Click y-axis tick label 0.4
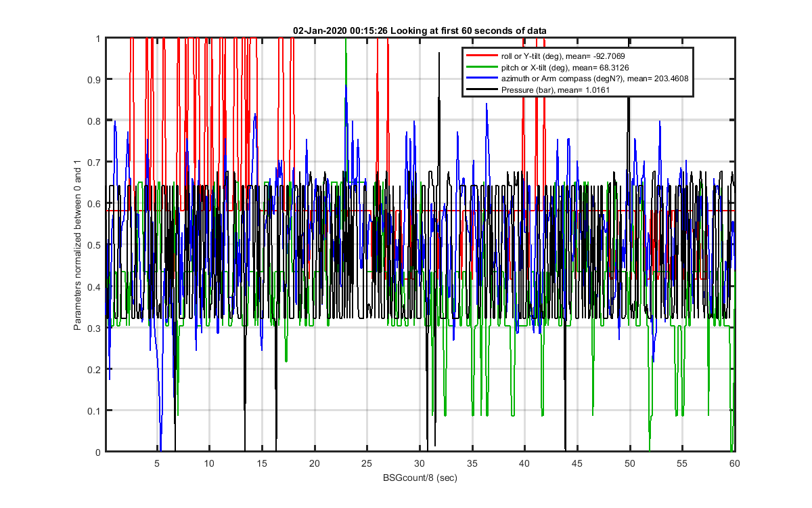This screenshot has height=508, width=812. click(x=94, y=287)
